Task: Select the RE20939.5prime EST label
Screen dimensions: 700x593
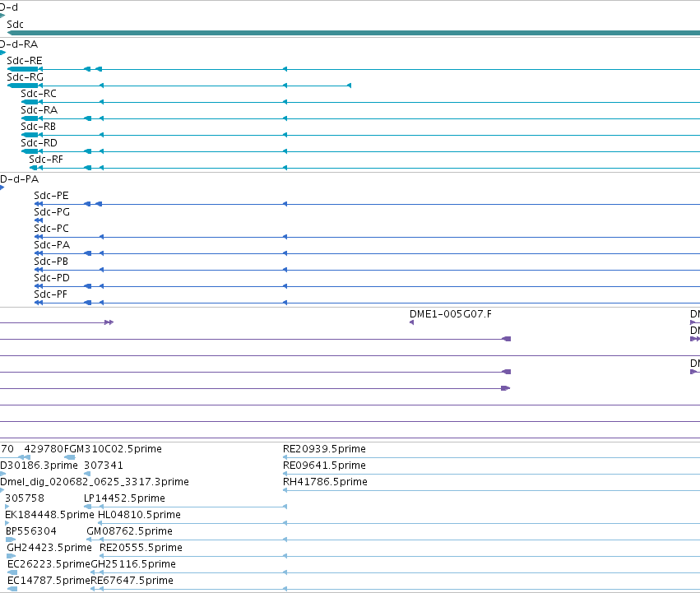Action: (324, 449)
